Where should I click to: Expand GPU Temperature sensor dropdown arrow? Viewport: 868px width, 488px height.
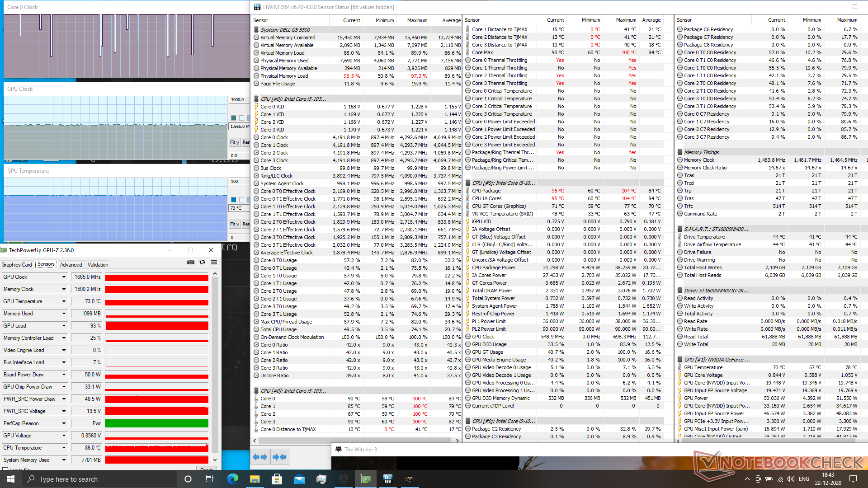click(x=64, y=301)
